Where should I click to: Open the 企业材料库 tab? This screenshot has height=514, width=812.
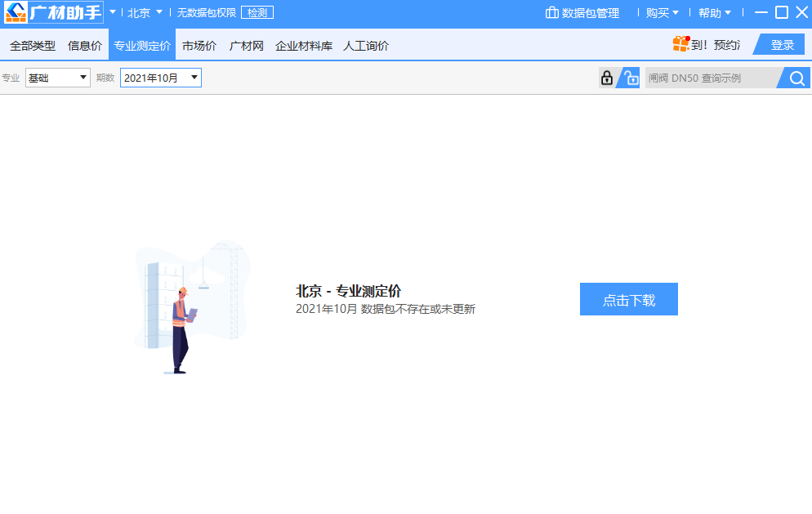coord(304,46)
